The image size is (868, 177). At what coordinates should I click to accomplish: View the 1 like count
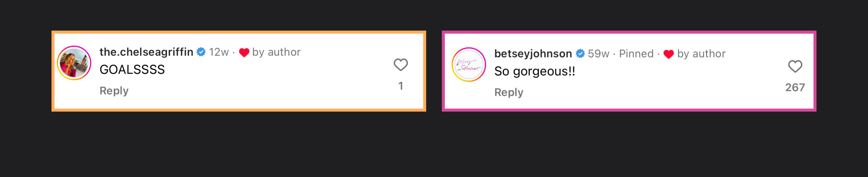click(401, 86)
